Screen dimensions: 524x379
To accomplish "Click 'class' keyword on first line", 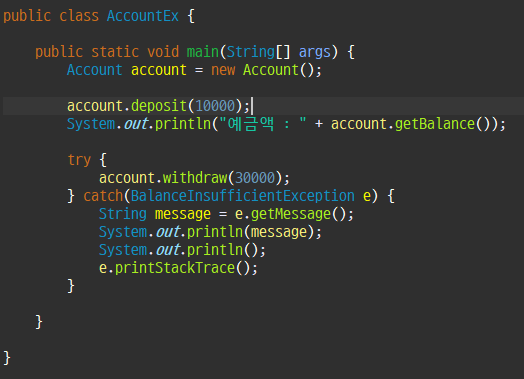I will click(79, 16).
